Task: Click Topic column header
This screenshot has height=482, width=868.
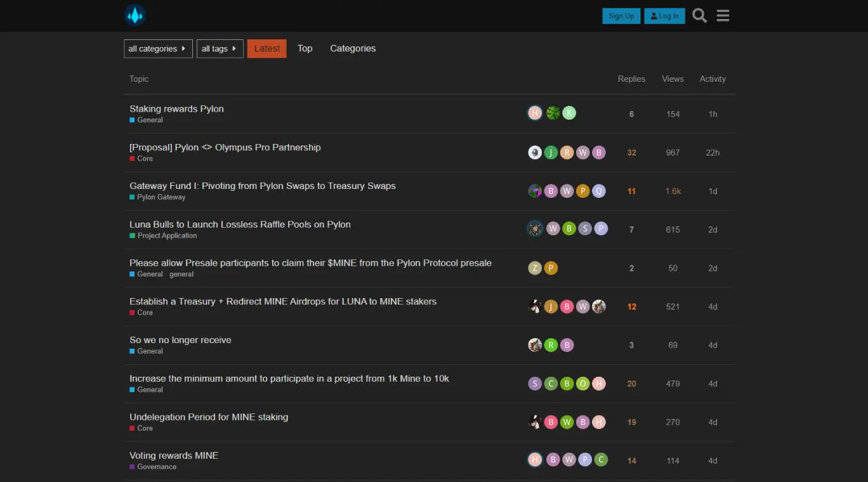Action: 139,79
